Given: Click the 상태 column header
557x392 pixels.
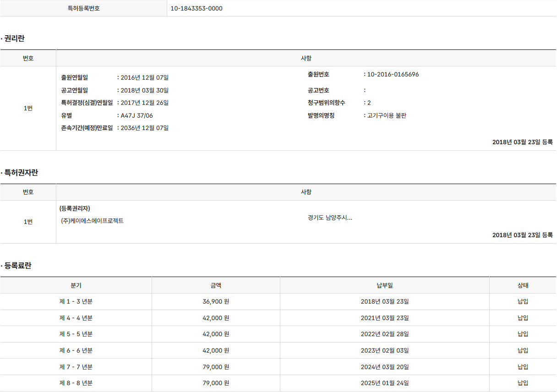Looking at the screenshot, I should 523,285.
